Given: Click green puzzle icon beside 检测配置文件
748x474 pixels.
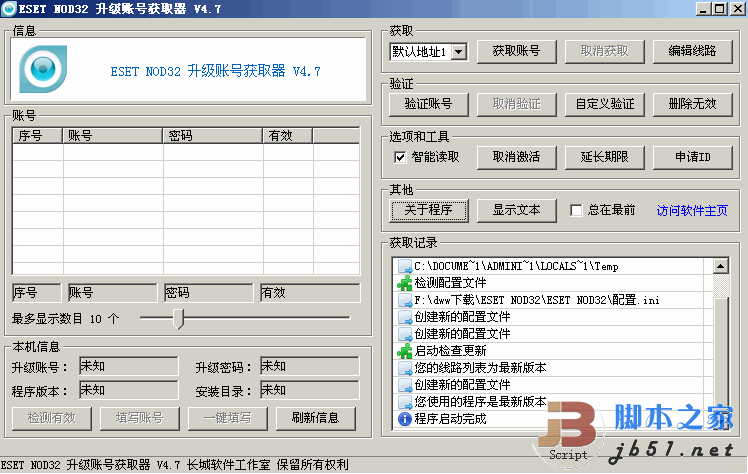Looking at the screenshot, I should coord(405,283).
